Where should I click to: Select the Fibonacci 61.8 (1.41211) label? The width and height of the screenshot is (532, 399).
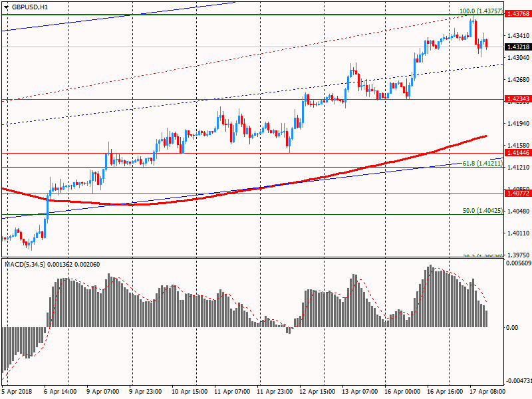coord(483,164)
